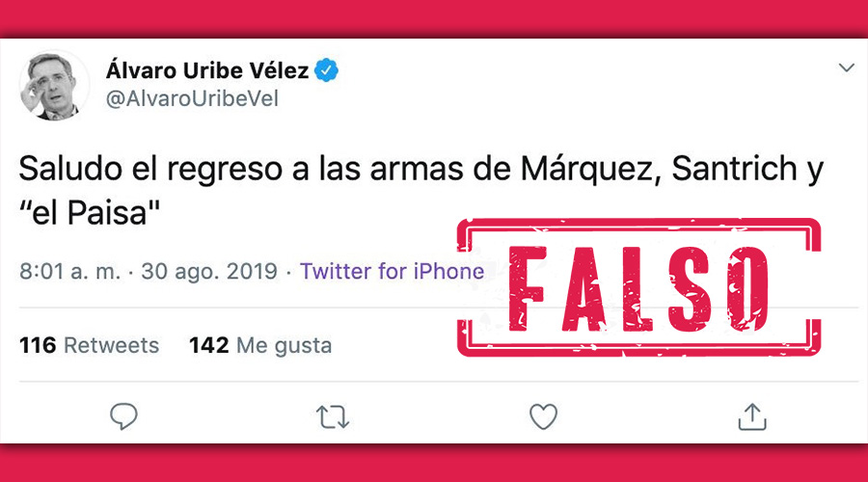The width and height of the screenshot is (868, 482).
Task: Click the blue verified badge
Action: pos(327,70)
